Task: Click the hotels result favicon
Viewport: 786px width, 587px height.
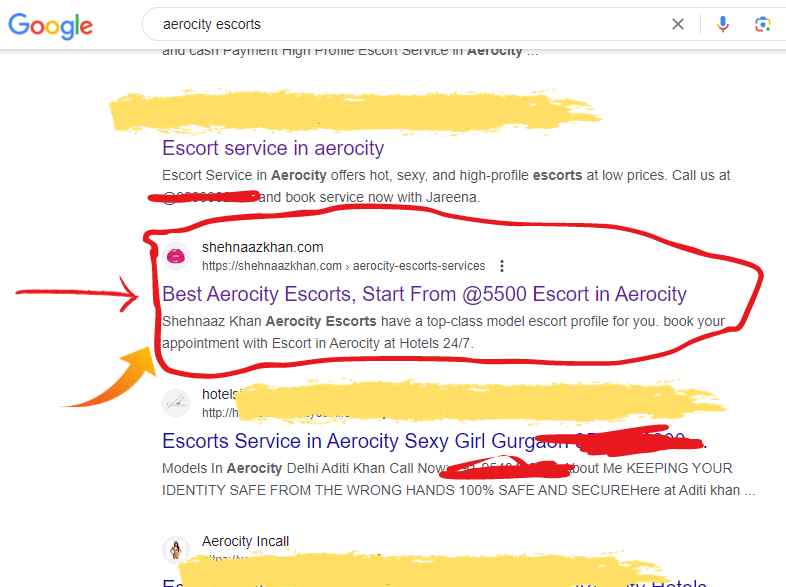Action: [x=176, y=402]
